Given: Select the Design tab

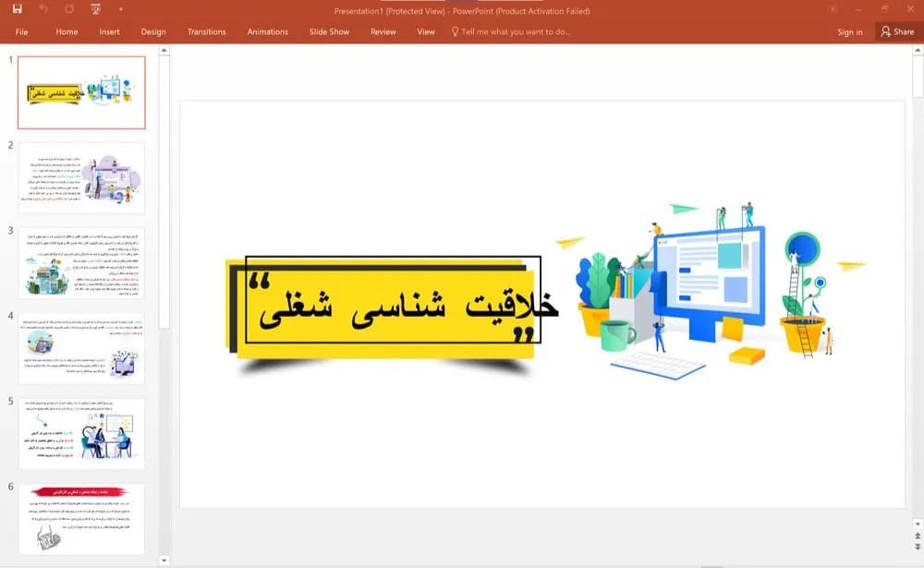Looking at the screenshot, I should pos(153,31).
